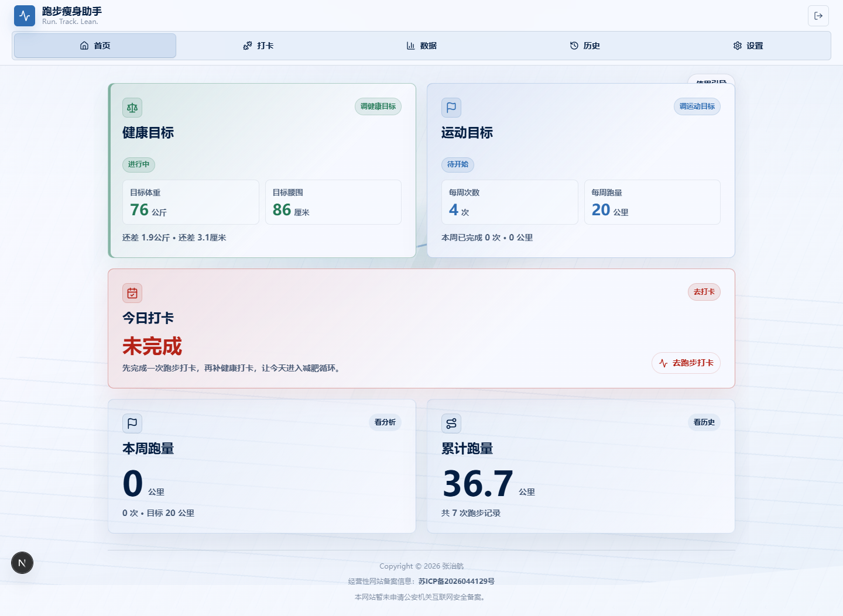
Task: Click the 待开始 status badge
Action: (458, 164)
